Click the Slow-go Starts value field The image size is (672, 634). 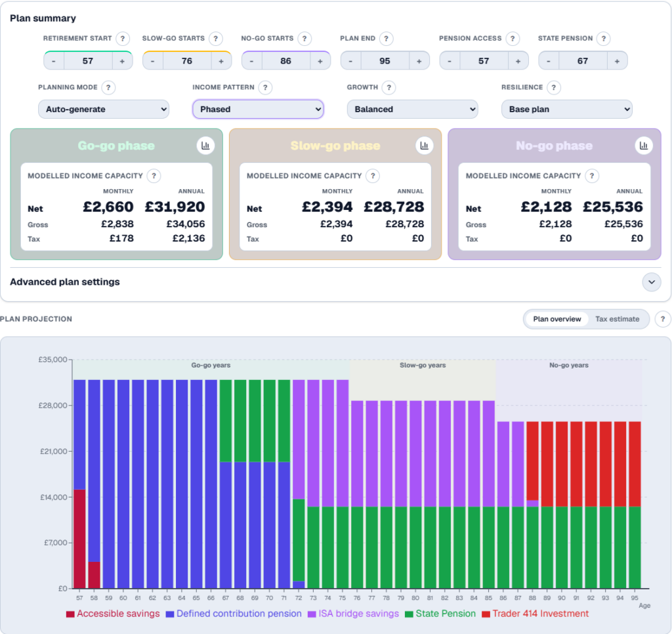pyautogui.click(x=187, y=61)
